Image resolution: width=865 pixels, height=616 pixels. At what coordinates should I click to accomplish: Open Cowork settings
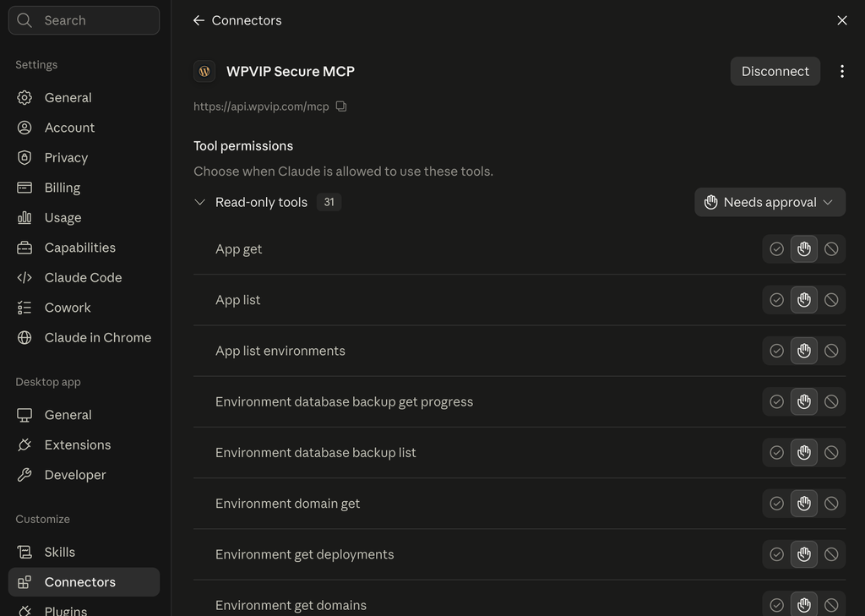pyautogui.click(x=84, y=308)
